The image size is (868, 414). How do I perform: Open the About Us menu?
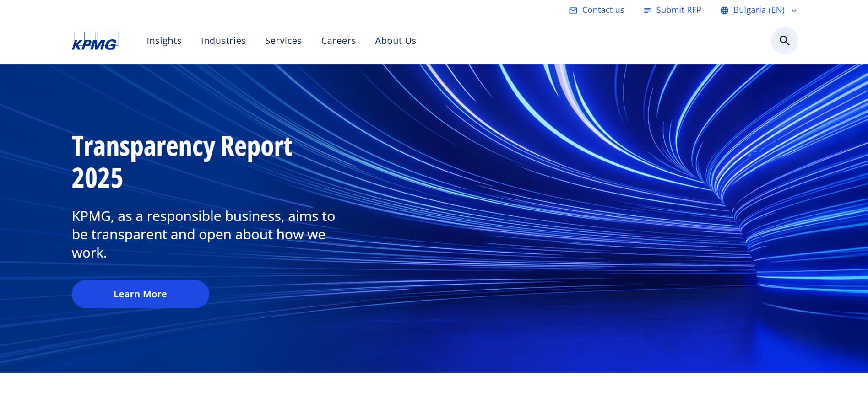pos(396,41)
